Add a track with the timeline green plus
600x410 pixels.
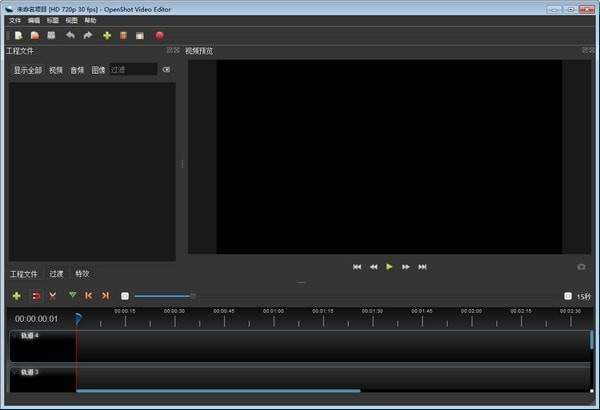[x=17, y=296]
